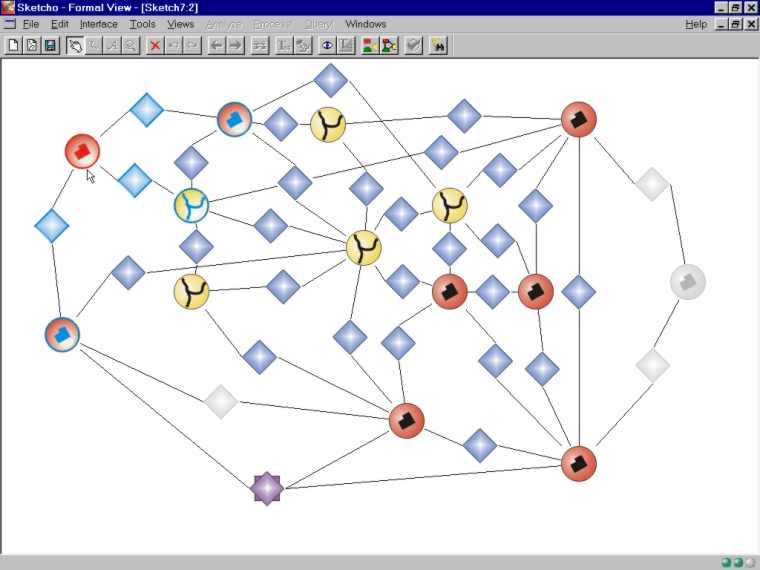
Task: Open the Tools menu
Action: tap(142, 24)
